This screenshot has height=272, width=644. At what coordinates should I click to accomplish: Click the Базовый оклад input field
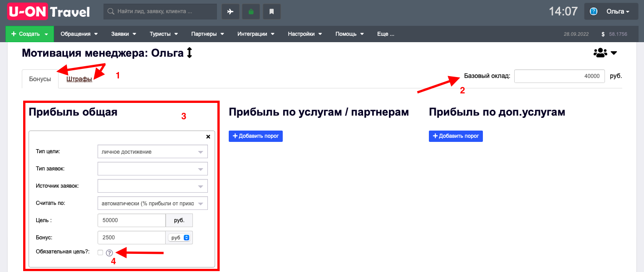pos(560,76)
